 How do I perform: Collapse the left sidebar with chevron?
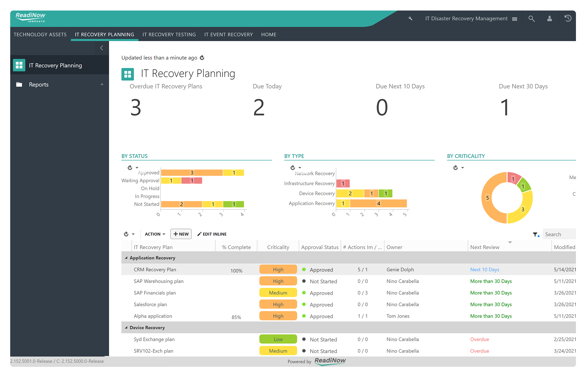click(101, 48)
